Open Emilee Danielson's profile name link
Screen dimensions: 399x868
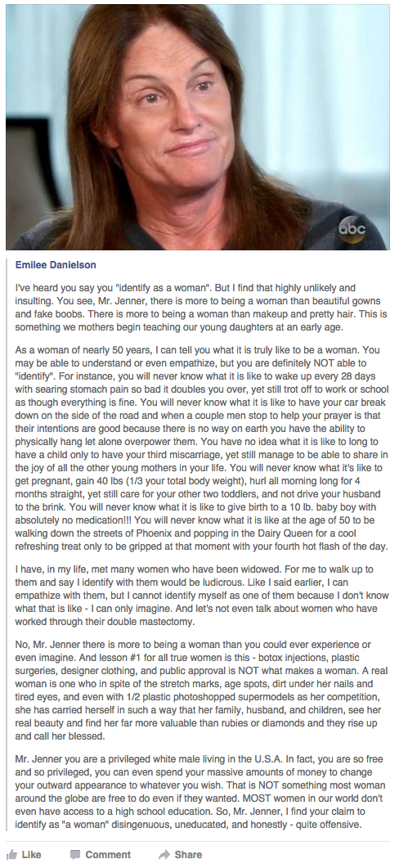point(56,264)
